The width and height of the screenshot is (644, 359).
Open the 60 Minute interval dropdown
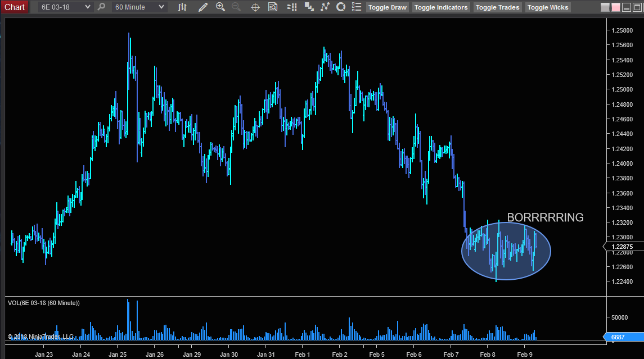click(x=139, y=7)
